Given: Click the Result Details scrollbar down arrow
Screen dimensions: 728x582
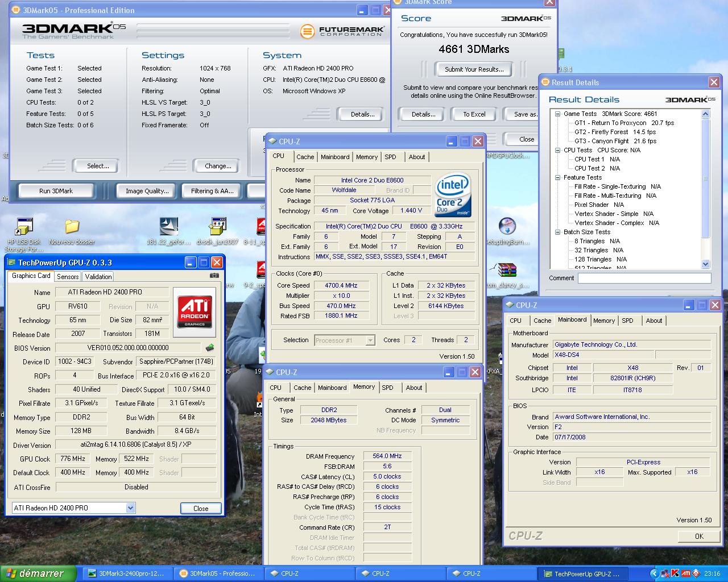Looking at the screenshot, I should [706, 264].
